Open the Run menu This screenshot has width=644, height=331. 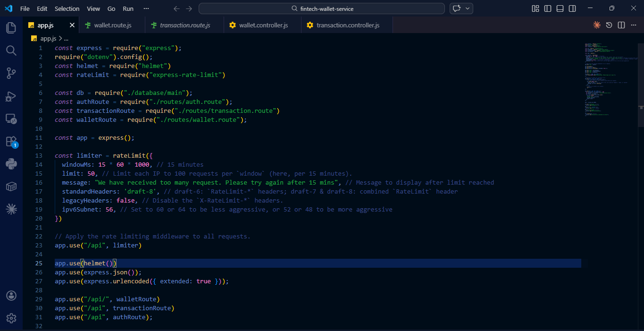pyautogui.click(x=128, y=8)
